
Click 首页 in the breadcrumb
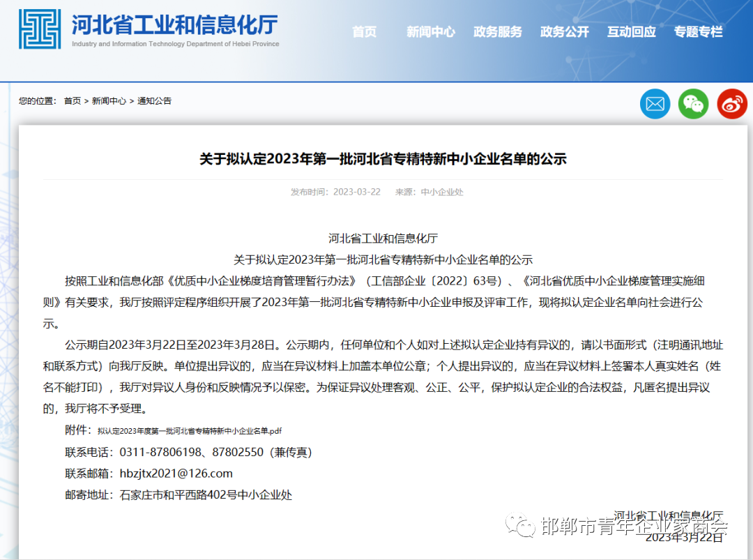(x=73, y=101)
